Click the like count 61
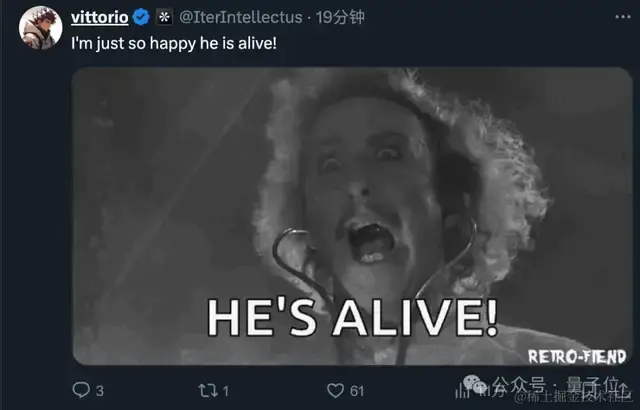Screen dimensions: 640x410 [x=357, y=391]
